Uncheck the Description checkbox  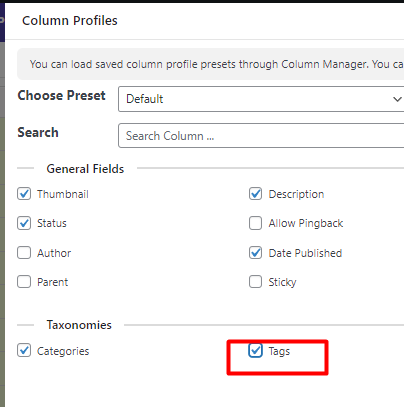point(255,194)
